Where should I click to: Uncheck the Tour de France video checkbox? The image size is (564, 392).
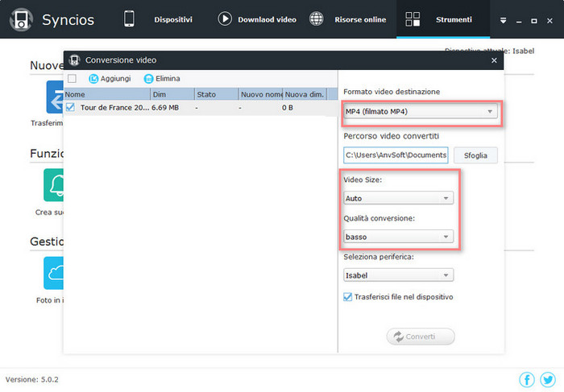[x=71, y=107]
